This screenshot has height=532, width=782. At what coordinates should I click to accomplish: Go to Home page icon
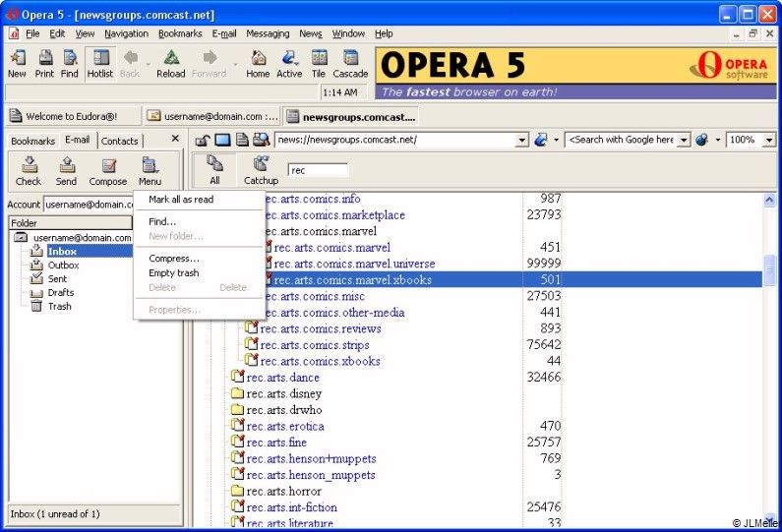258,64
